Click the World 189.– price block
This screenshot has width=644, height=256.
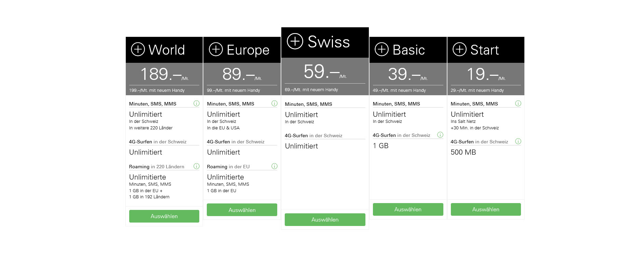pyautogui.click(x=164, y=74)
